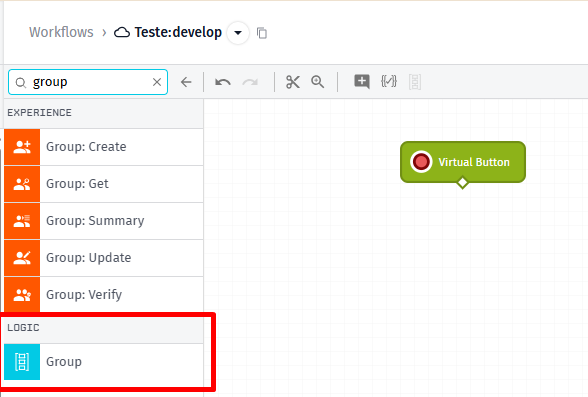Copy workflow with the clipboard icon
This screenshot has width=588, height=397.
[x=262, y=33]
